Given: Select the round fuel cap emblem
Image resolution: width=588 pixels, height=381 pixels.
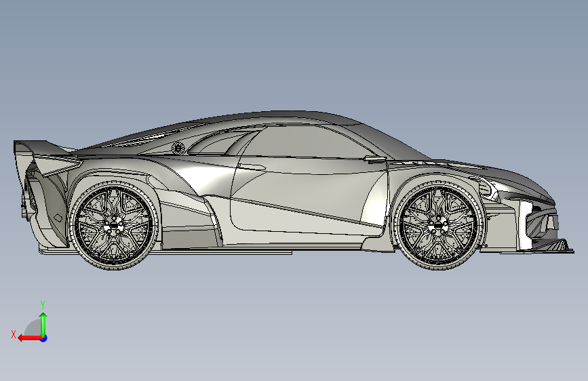Looking at the screenshot, I should point(178,148).
